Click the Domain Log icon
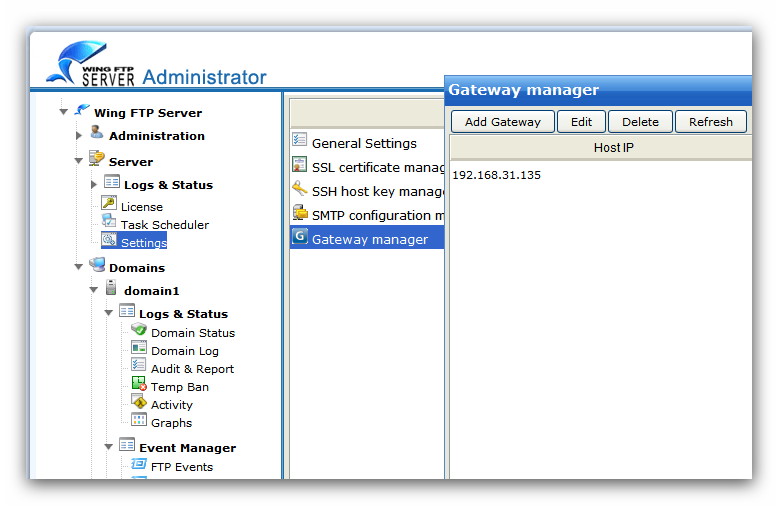 click(139, 347)
